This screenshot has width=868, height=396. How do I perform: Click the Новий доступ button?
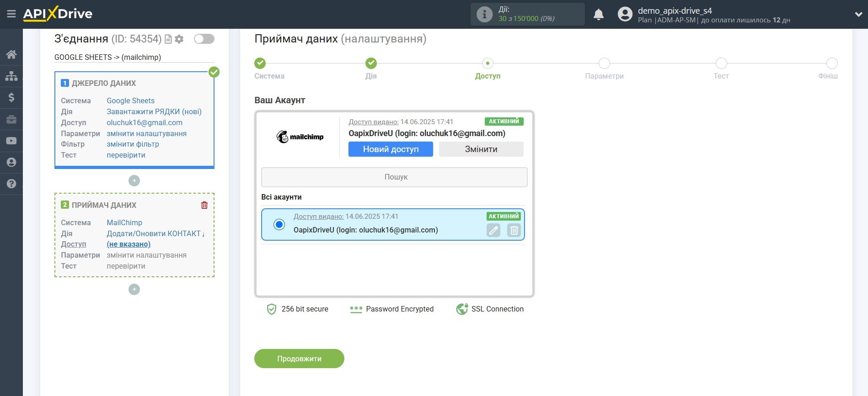click(x=391, y=149)
